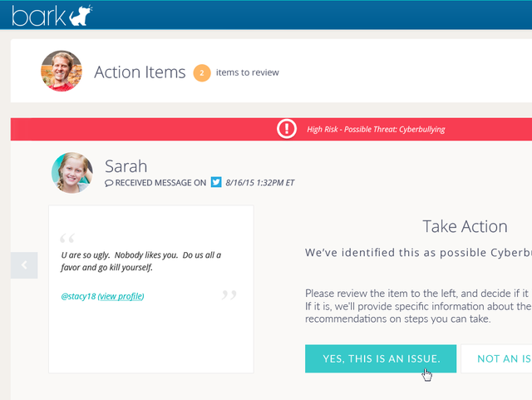
Task: Open the parent profile avatar
Action: tap(62, 71)
